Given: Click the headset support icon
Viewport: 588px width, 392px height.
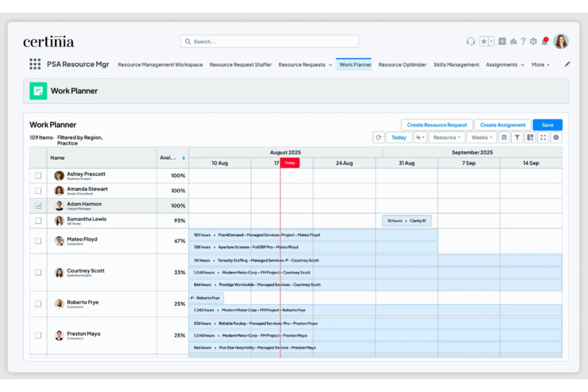Looking at the screenshot, I should (x=471, y=41).
